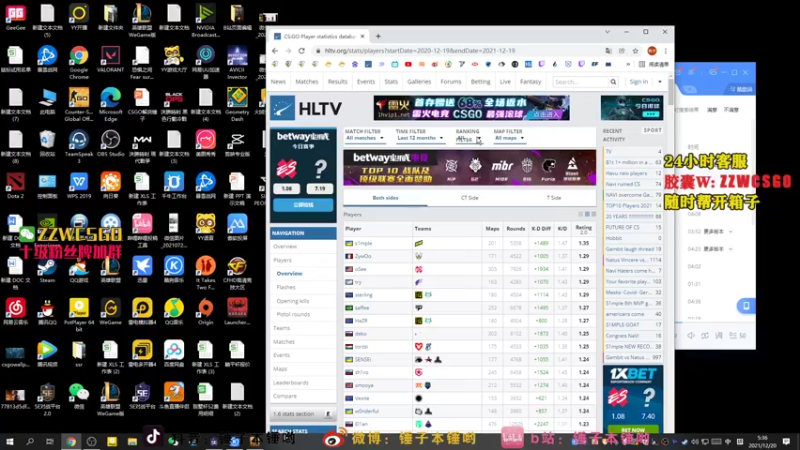Screen dimensions: 800x450
Task: Open the News menu on HLTV
Action: point(278,82)
